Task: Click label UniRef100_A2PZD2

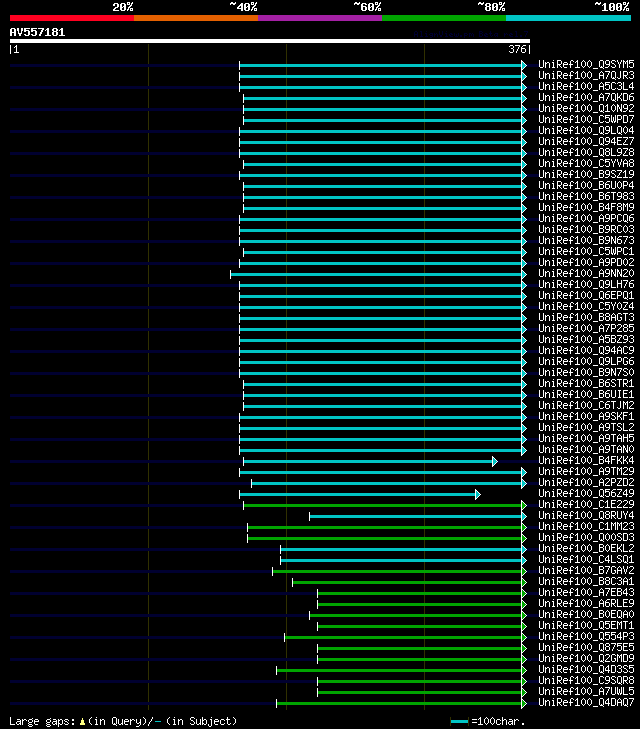Action: pyautogui.click(x=586, y=483)
